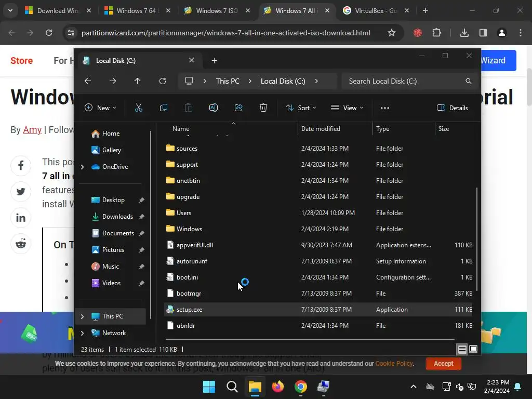Click the Delete trash icon in Explorer toolbar

coord(263,108)
